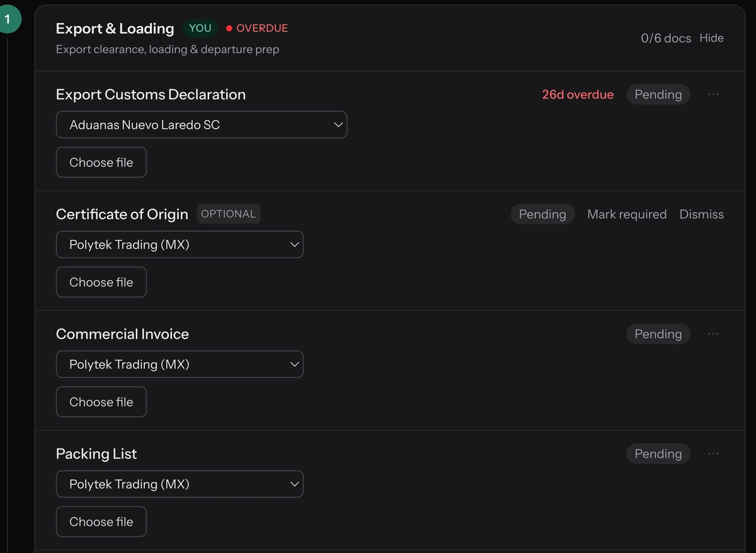Open Commercial Invoice party dropdown
Screen dimensions: 756x553
(180, 364)
